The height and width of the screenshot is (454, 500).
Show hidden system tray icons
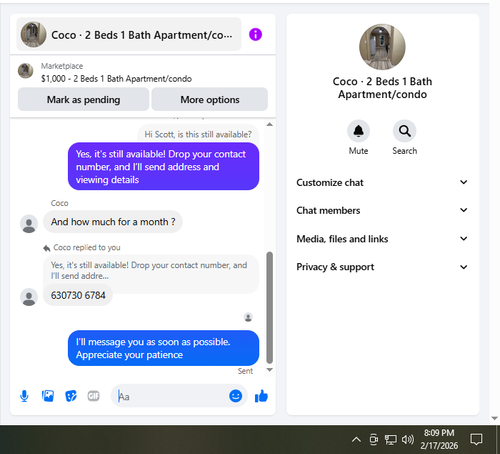(356, 440)
